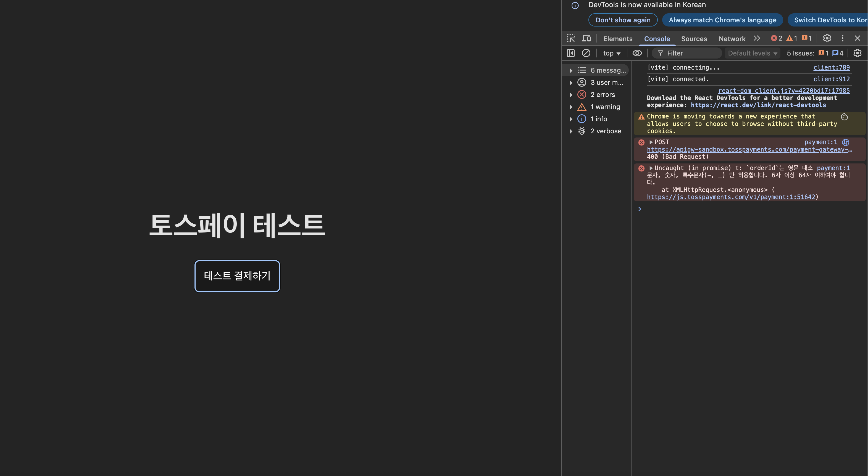Open the DevTools settings gear
Viewport: 868px width, 476px height.
point(827,38)
